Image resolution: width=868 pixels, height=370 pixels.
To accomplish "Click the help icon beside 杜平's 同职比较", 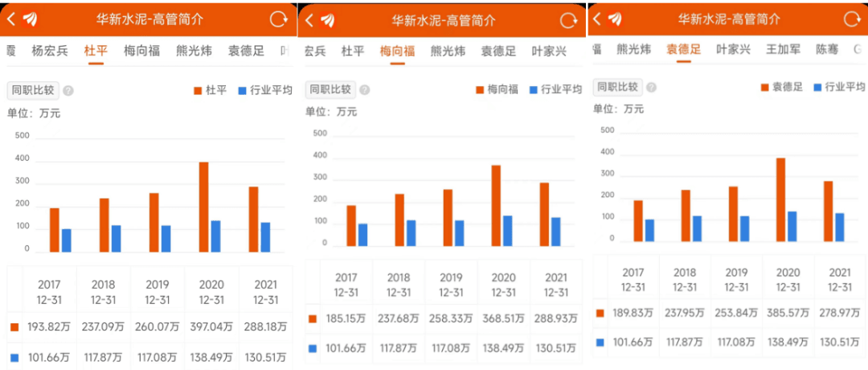I will [x=68, y=91].
